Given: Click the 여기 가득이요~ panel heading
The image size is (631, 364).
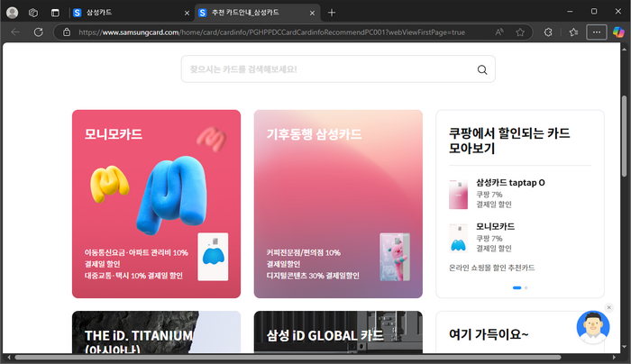Looking at the screenshot, I should (x=489, y=334).
